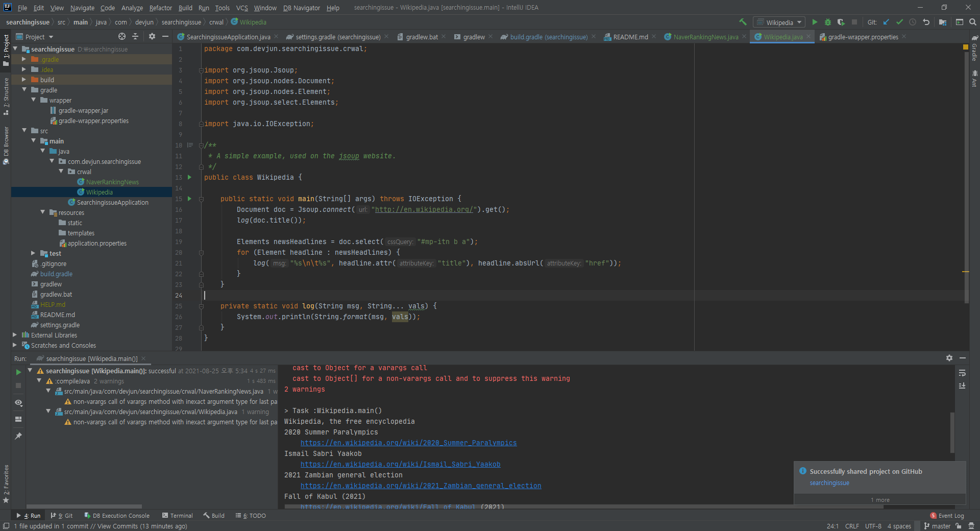
Task: Click the Run panel stop square
Action: point(18,385)
